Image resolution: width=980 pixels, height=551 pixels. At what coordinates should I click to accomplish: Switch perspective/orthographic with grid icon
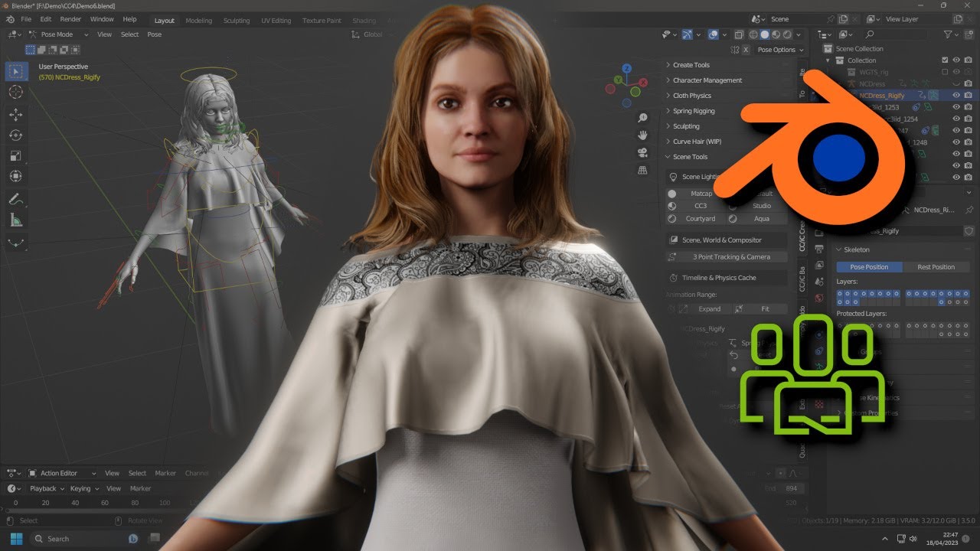tap(643, 168)
